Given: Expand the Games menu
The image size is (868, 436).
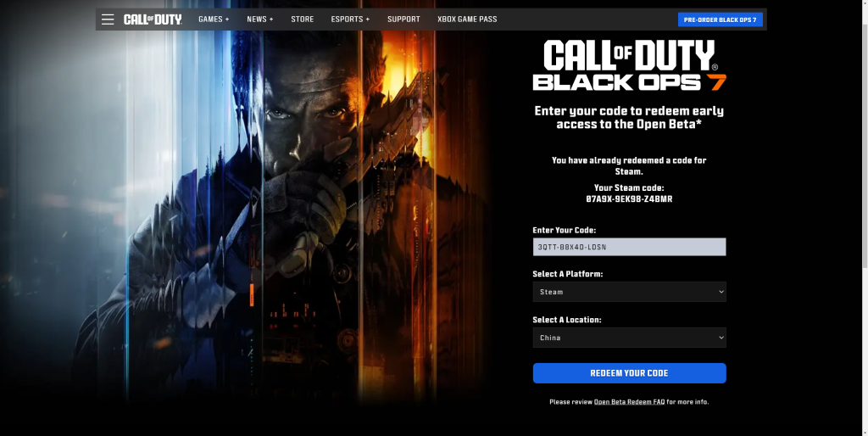Looking at the screenshot, I should [214, 20].
